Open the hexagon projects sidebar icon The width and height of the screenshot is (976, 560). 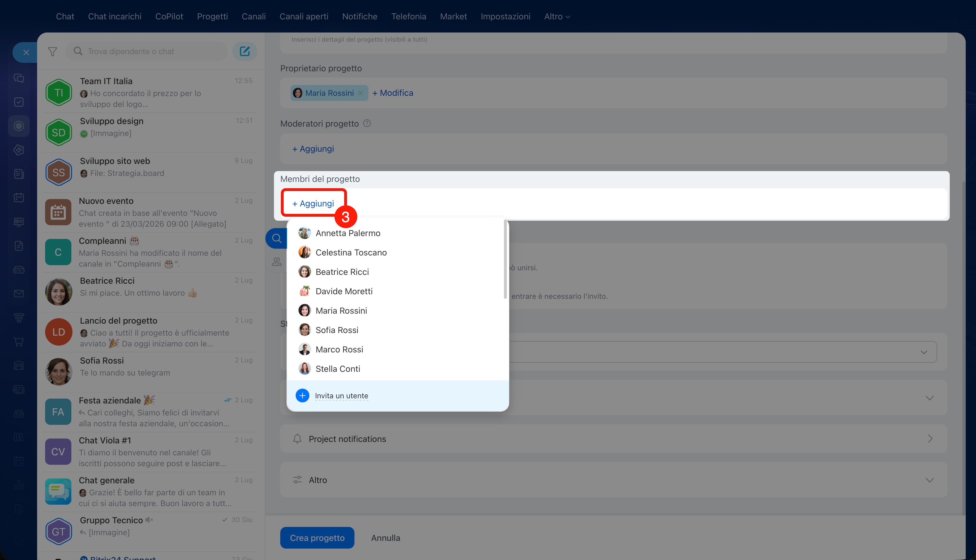[x=19, y=126]
